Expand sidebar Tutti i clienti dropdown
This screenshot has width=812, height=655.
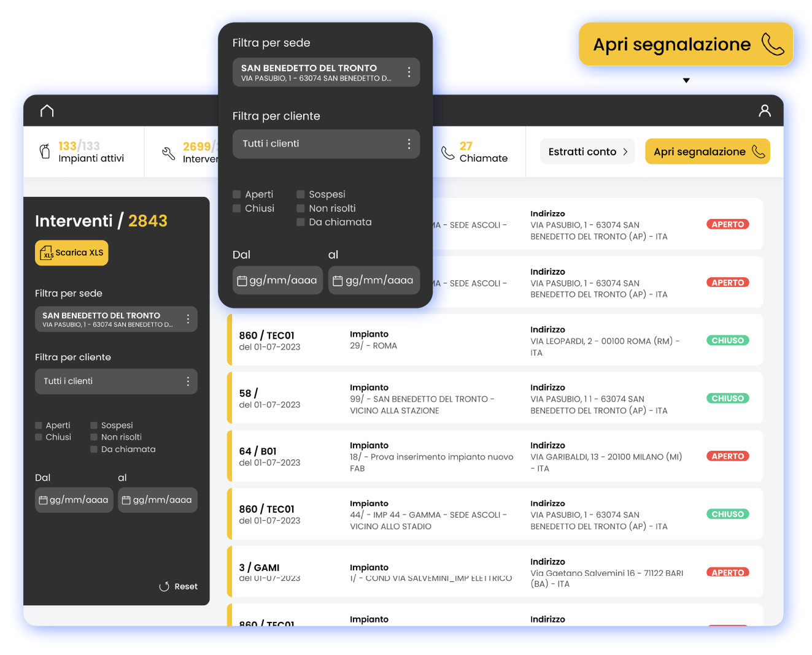click(116, 381)
